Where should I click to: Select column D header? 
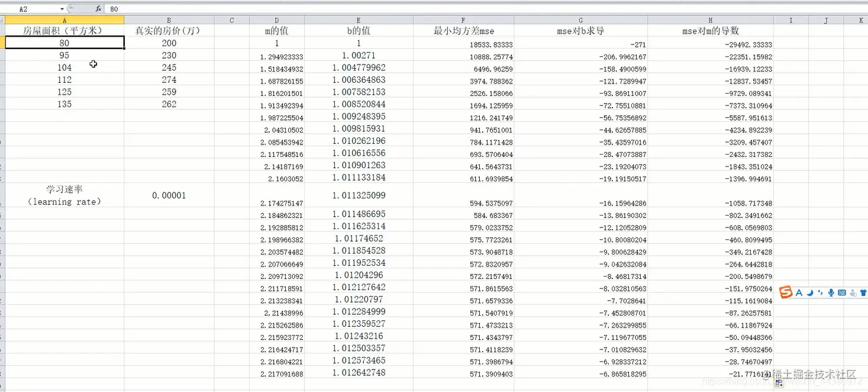tap(277, 20)
